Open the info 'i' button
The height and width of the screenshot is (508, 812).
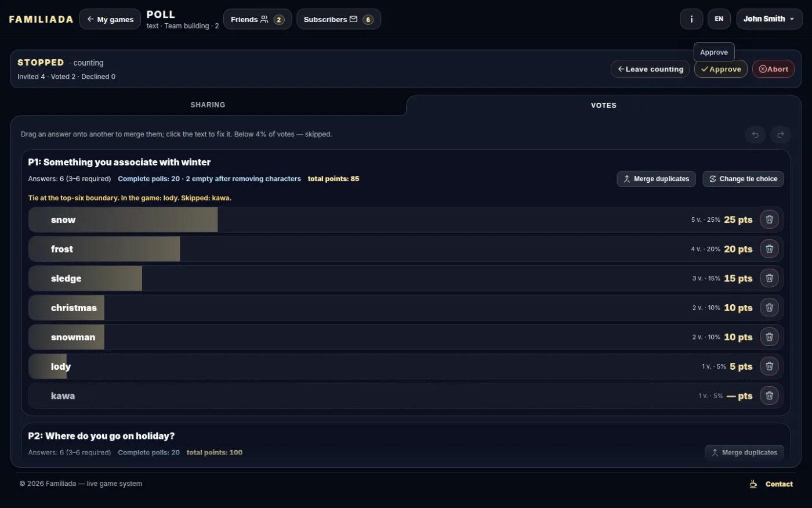pyautogui.click(x=691, y=19)
